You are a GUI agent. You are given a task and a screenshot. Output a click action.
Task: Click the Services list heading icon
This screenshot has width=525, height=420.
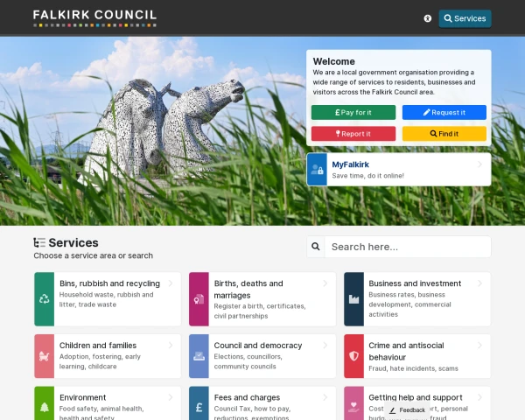coord(39,242)
